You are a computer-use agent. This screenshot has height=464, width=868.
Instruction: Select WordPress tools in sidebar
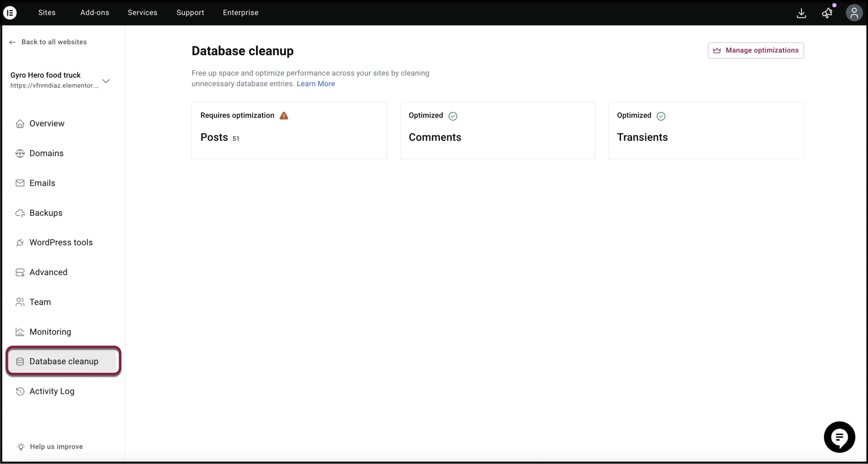coord(61,242)
